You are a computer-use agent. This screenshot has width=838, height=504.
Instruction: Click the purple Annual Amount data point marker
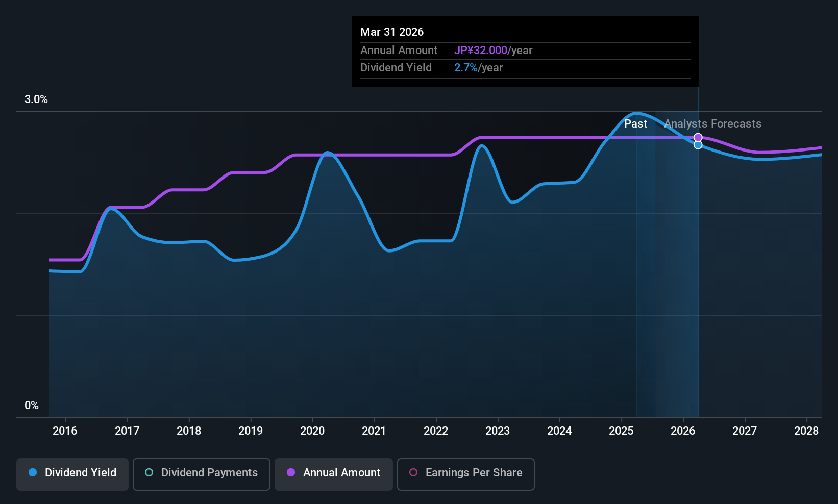tap(698, 138)
